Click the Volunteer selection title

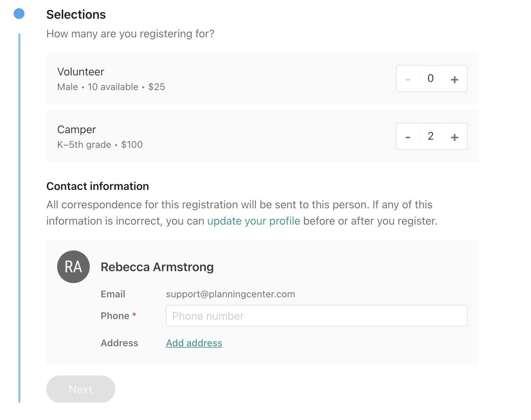81,72
